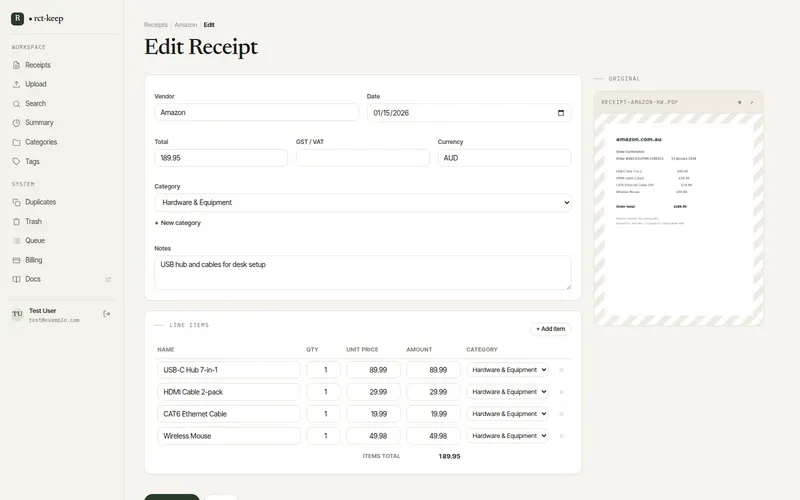Screen dimensions: 800x500
Task: Click the small dot icon in preview header
Action: (x=739, y=103)
